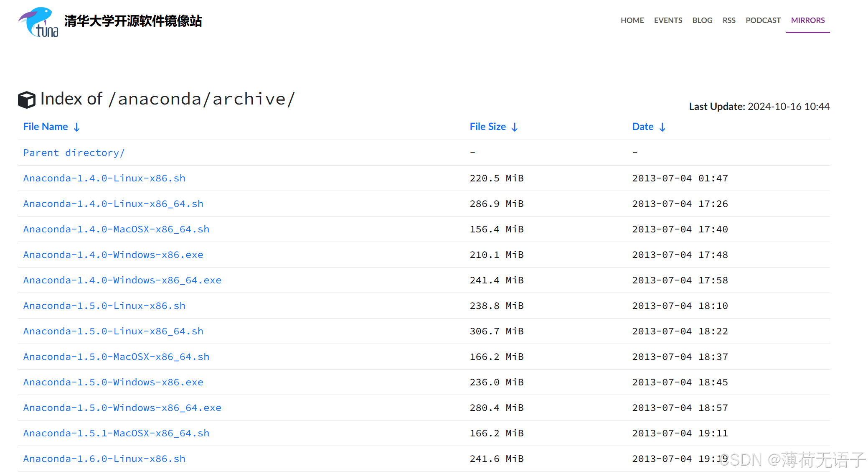
Task: Click the date 2013-07-04 18:45
Action: (x=680, y=382)
